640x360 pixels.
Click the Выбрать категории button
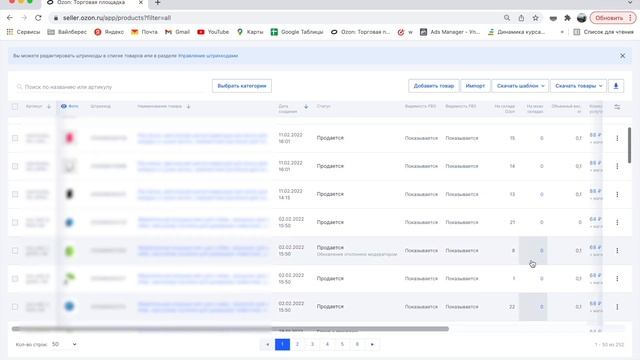click(x=242, y=86)
